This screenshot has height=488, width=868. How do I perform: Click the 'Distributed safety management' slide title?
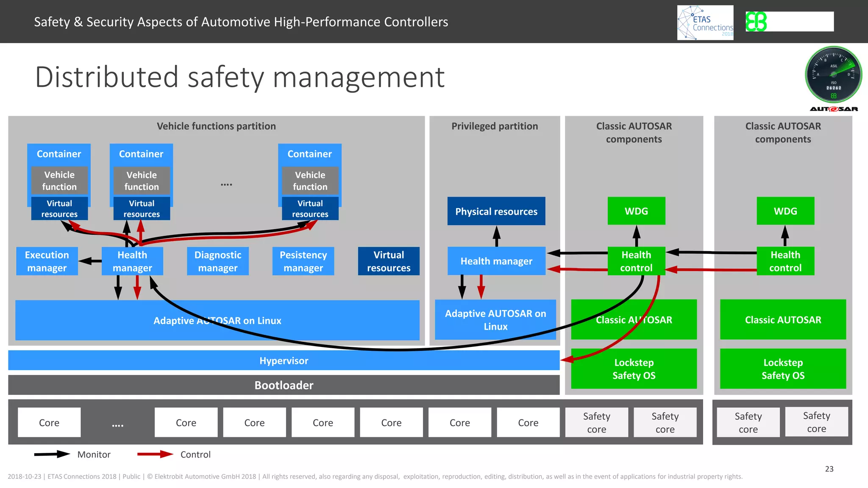pos(239,78)
